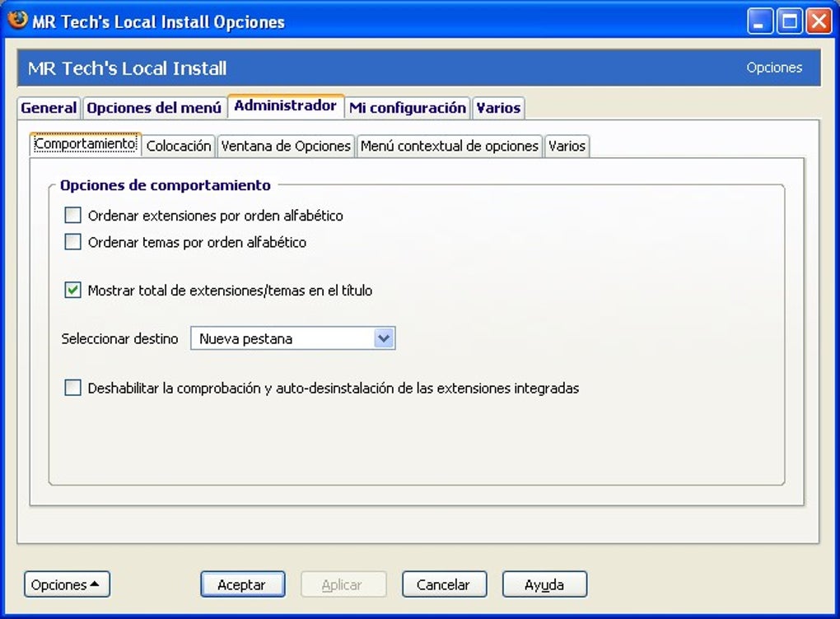
Task: Enable Ordenar temas por orden alfabético checkbox
Action: point(72,242)
